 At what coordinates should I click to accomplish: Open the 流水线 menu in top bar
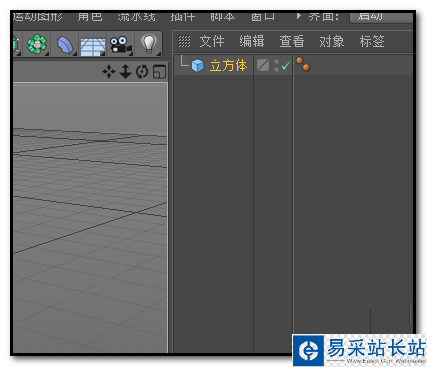tap(136, 16)
